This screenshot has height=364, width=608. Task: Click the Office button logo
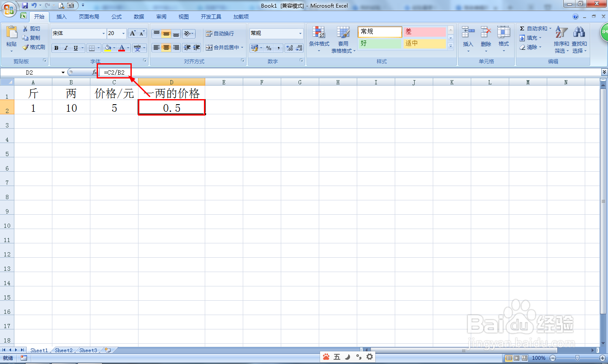8,8
